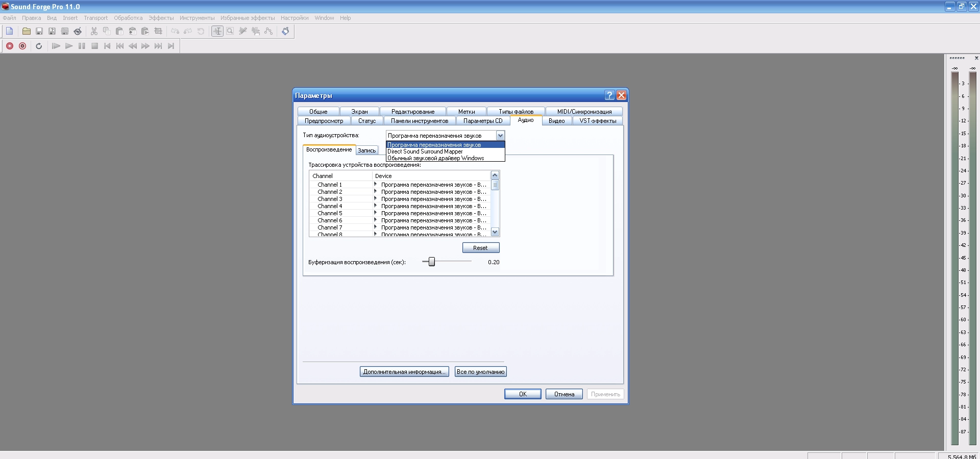Click the Pause transport button

click(x=82, y=46)
